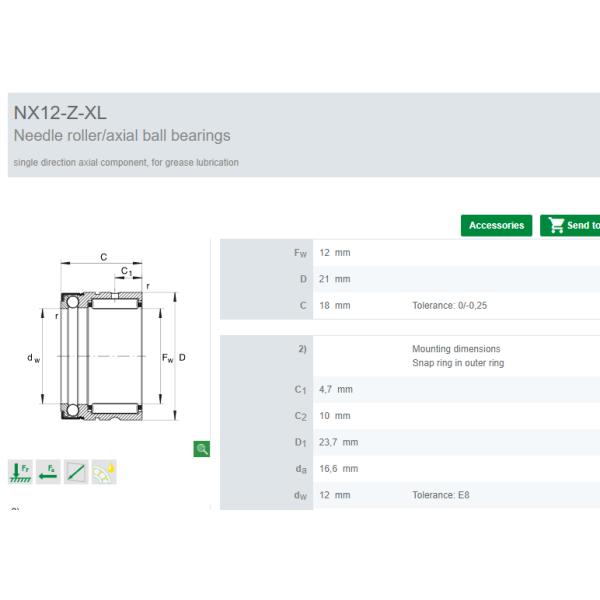Enlarge drawing with green magnifier icon

click(201, 449)
